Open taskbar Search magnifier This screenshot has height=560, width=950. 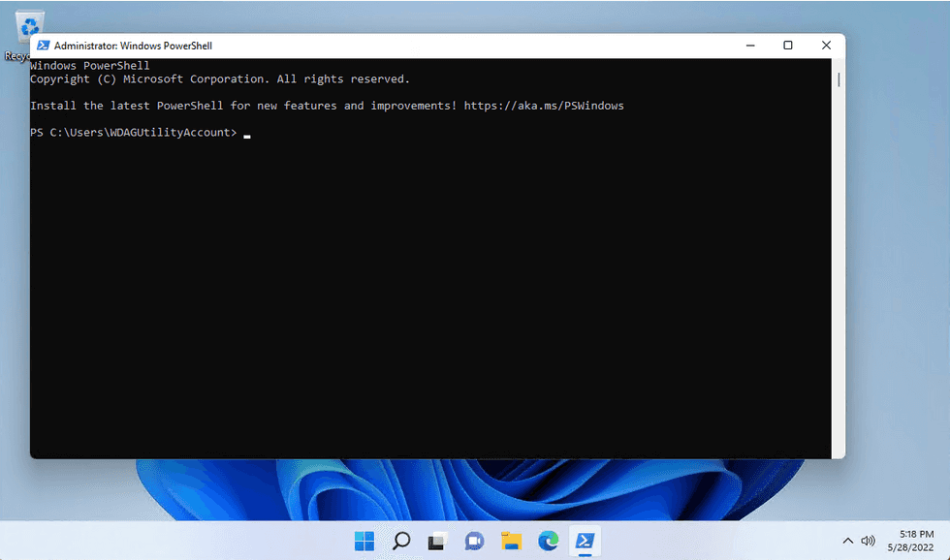pos(400,541)
